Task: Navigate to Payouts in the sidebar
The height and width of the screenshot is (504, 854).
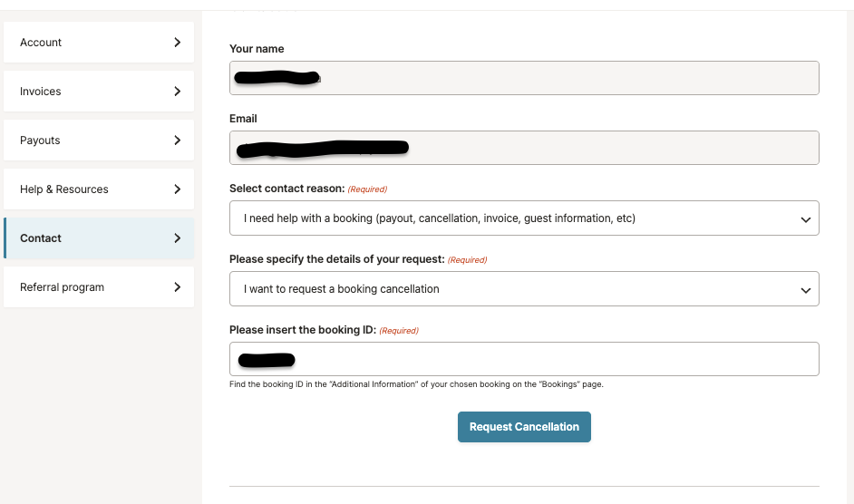Action: (40, 141)
